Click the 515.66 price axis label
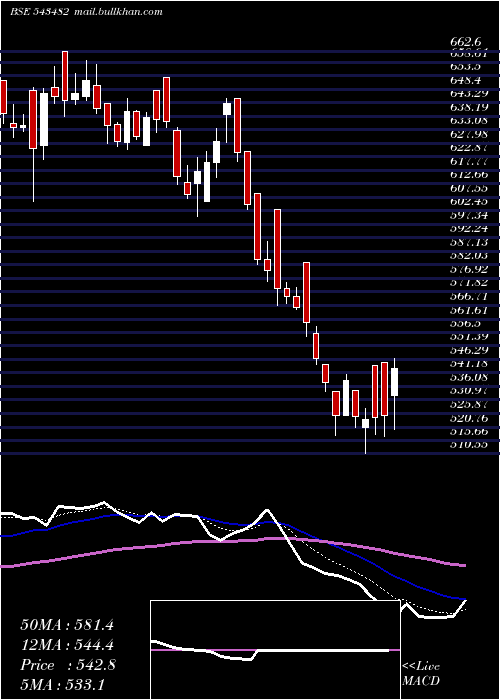500x700 pixels. [x=469, y=431]
